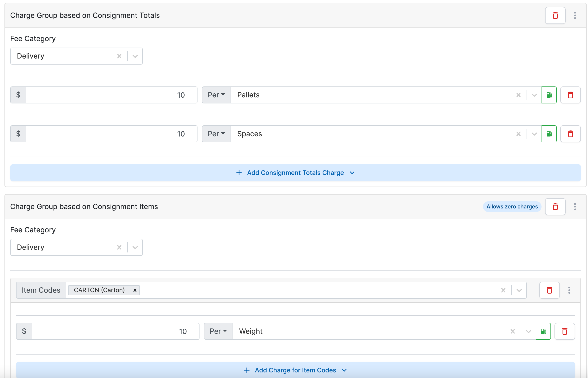This screenshot has height=378, width=588.
Task: Open Consignment Items group options menu
Action: coord(575,207)
